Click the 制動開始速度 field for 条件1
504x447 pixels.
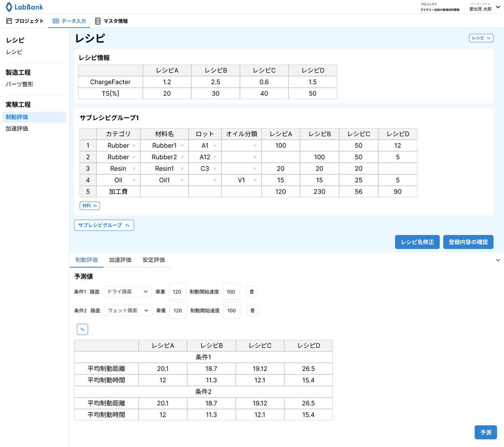(x=231, y=292)
